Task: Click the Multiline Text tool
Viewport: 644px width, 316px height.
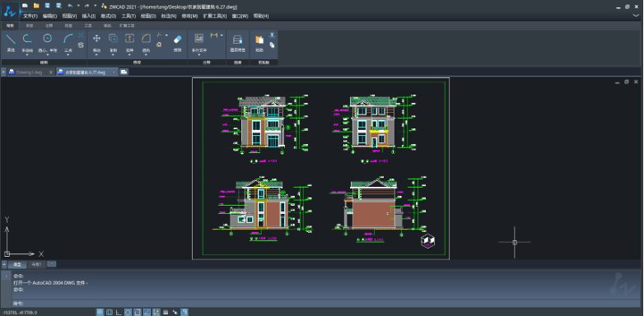Action: coord(199,43)
